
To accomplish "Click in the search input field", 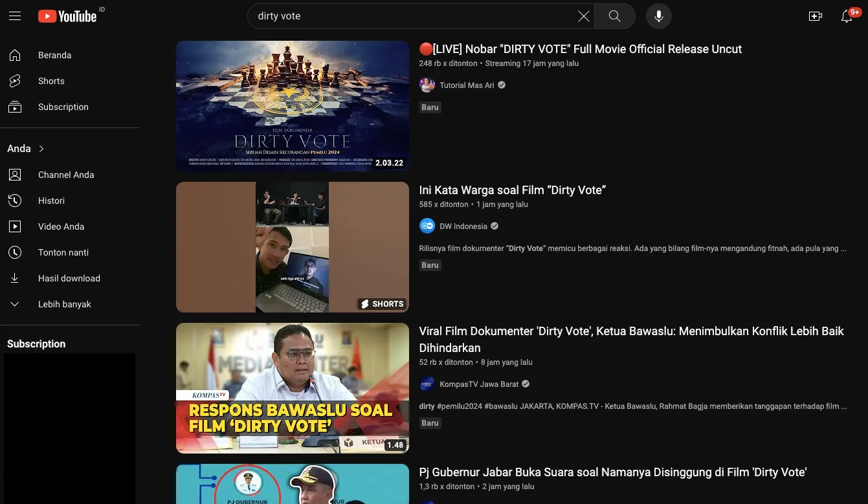I will (408, 16).
